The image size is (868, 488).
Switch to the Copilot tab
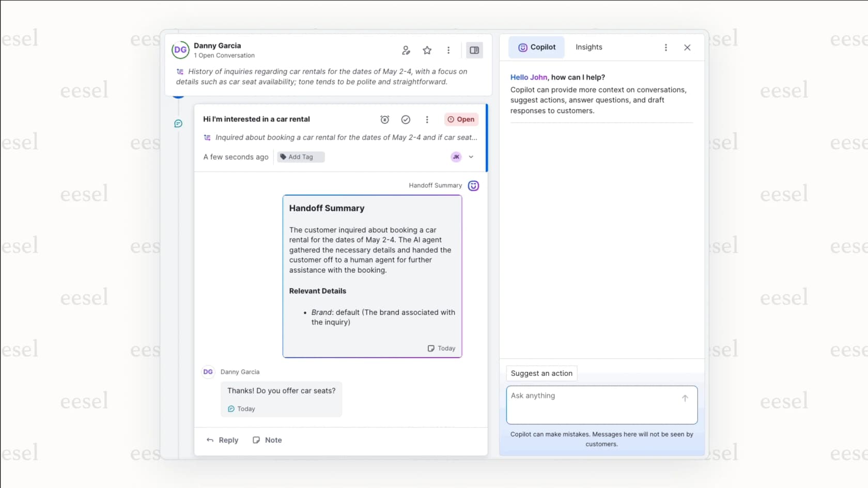pos(537,47)
